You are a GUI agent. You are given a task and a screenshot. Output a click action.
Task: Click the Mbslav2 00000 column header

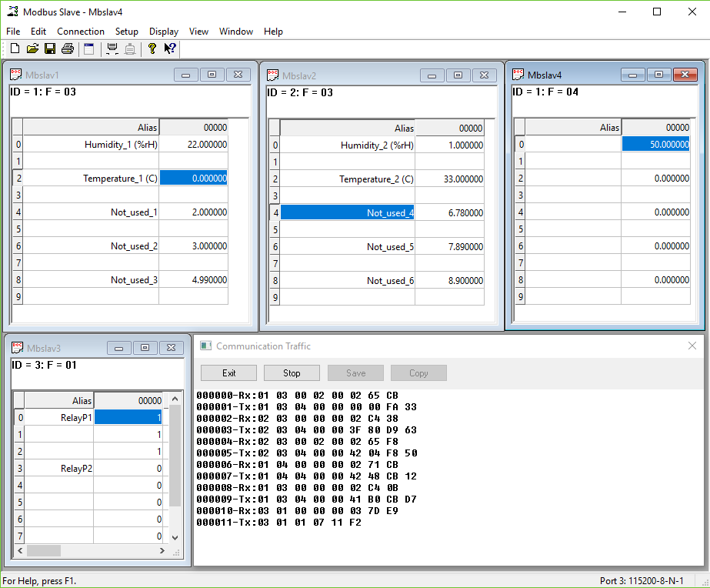pyautogui.click(x=450, y=129)
